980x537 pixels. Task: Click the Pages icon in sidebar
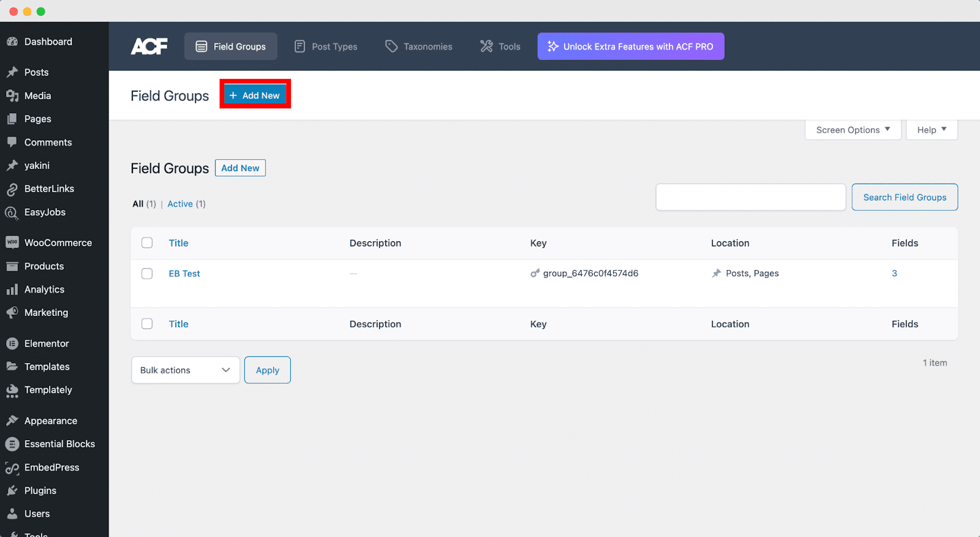pyautogui.click(x=12, y=119)
